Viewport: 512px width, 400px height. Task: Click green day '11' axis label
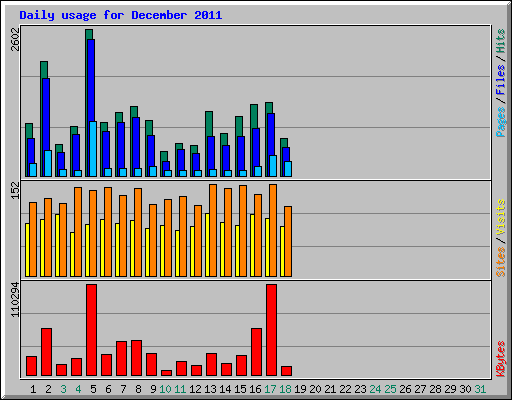180,389
